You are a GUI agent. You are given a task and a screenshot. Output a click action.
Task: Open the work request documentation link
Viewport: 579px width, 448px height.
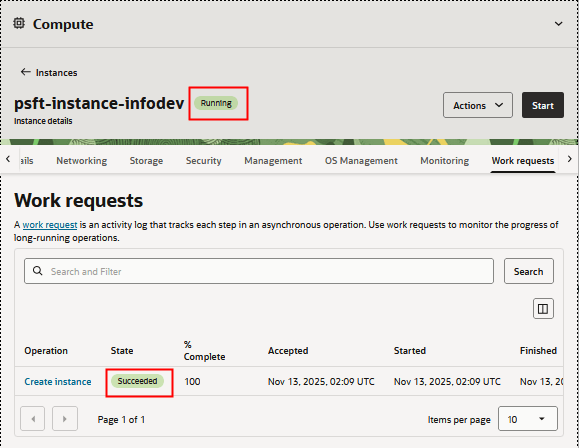pyautogui.click(x=50, y=225)
